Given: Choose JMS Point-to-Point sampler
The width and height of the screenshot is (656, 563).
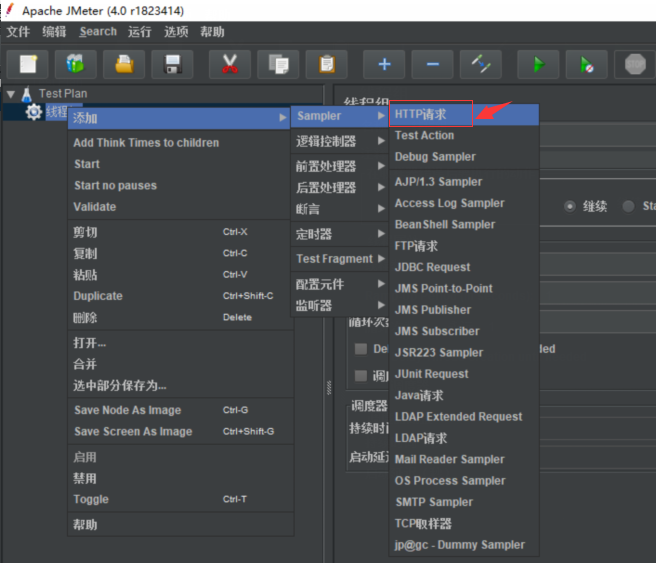Looking at the screenshot, I should [x=464, y=289].
